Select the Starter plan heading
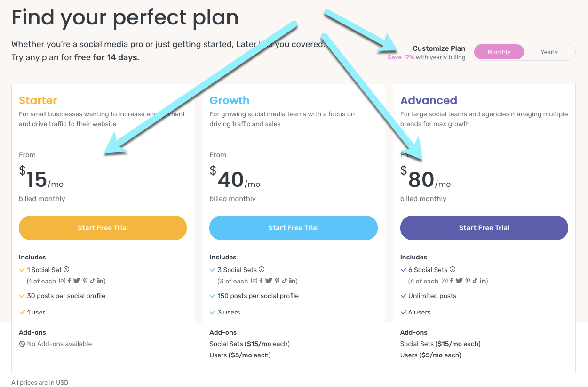 click(x=38, y=100)
